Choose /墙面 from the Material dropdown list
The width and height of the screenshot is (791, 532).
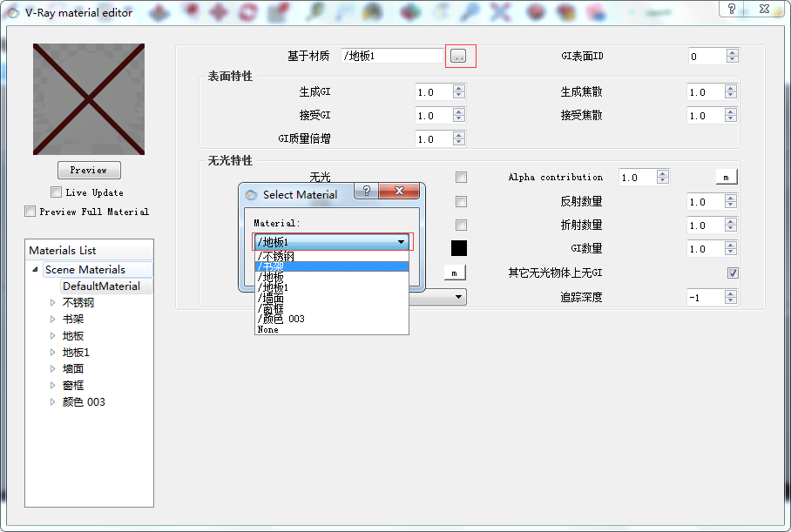coord(332,298)
